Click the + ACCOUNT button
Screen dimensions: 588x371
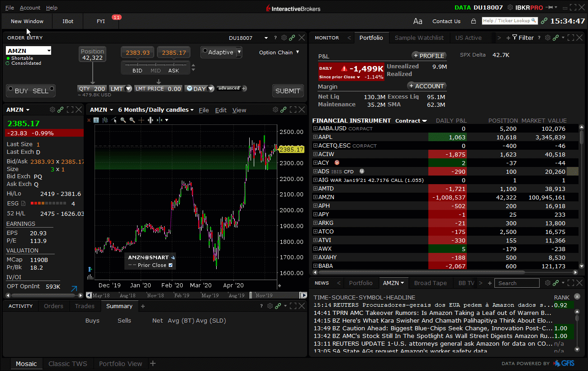[427, 86]
